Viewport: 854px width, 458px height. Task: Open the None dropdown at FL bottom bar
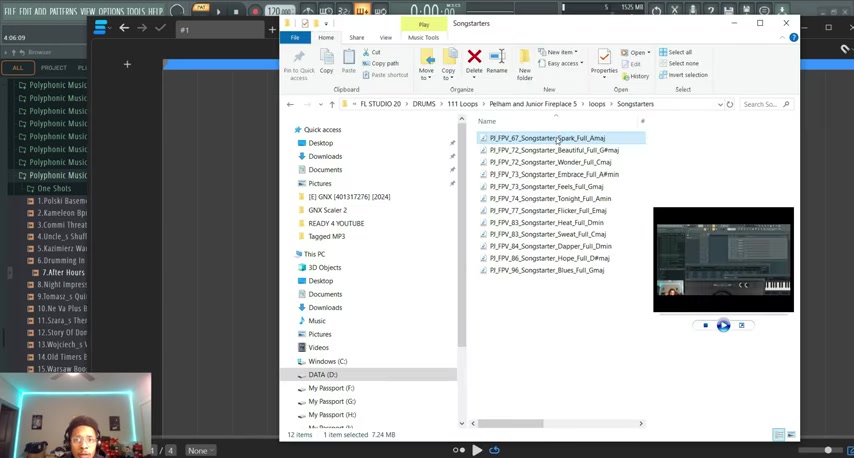coord(201,451)
